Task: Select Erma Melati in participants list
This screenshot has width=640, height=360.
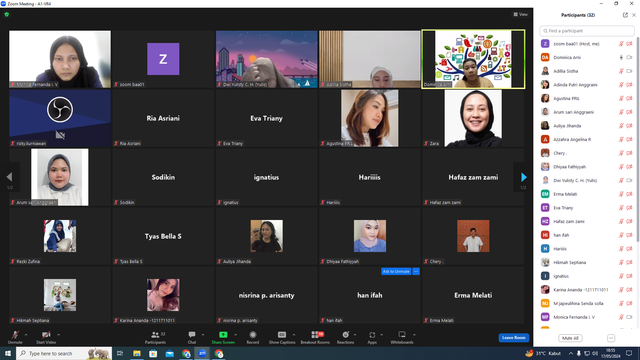Action: tap(587, 194)
